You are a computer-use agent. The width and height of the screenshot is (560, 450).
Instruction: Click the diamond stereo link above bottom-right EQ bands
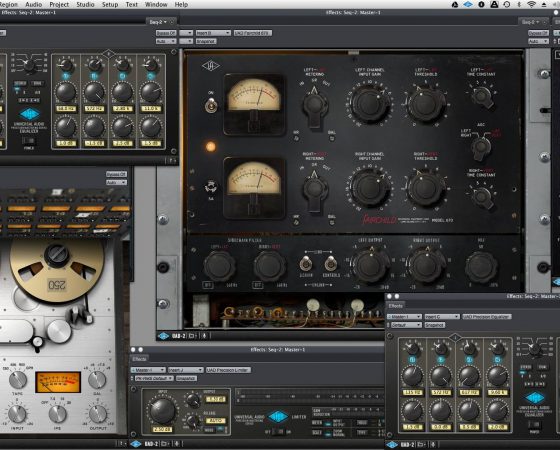point(455,337)
